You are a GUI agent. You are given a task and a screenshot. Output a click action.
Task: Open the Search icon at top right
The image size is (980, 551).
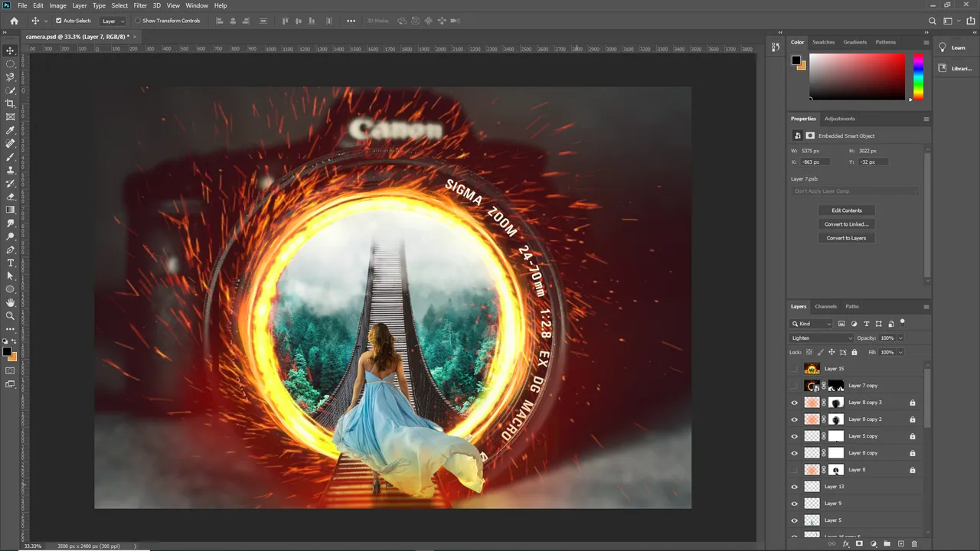click(x=933, y=21)
